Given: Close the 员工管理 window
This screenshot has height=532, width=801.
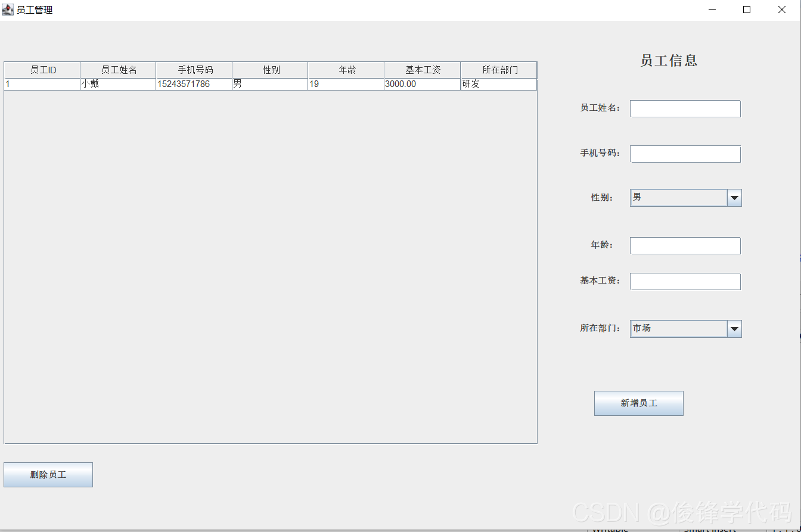Looking at the screenshot, I should click(782, 10).
